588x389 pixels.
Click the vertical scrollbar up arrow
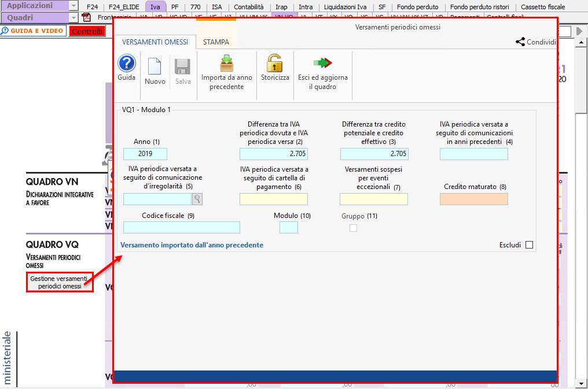pos(581,42)
